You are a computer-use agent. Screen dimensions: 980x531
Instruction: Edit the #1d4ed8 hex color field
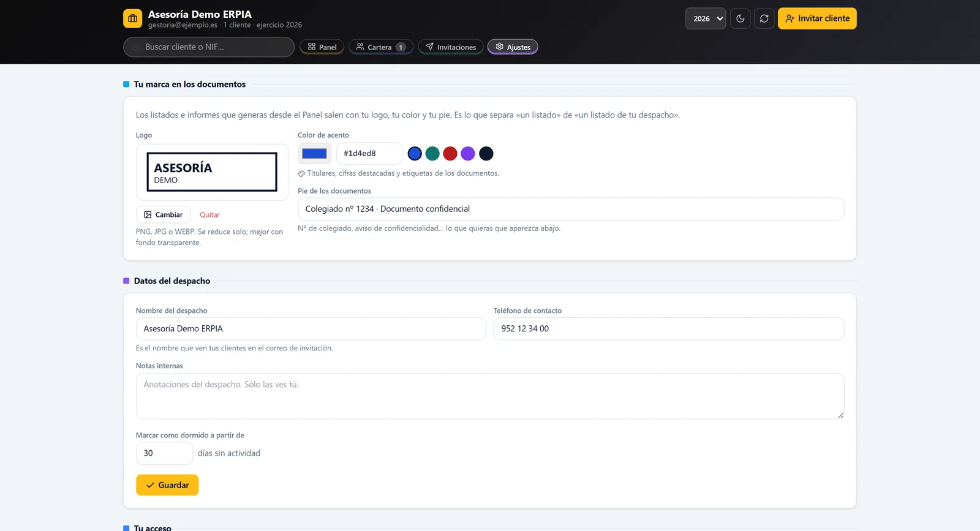coord(369,154)
